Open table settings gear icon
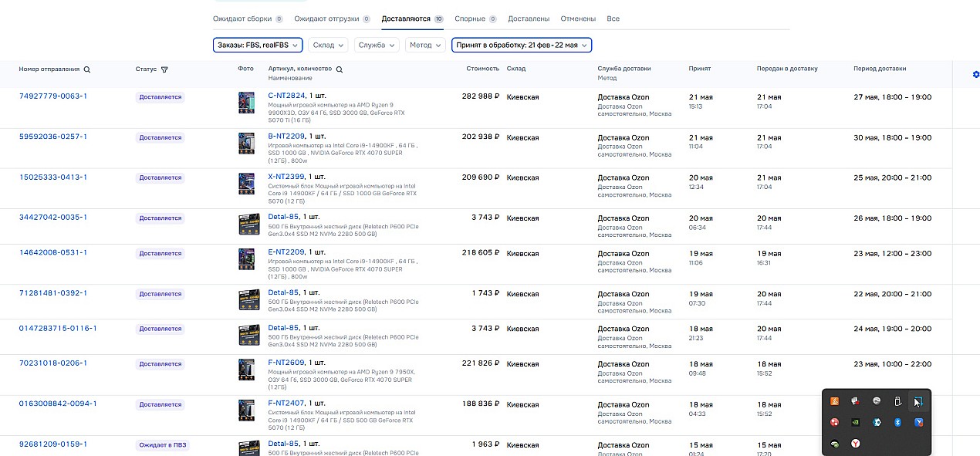980x456 pixels. (976, 74)
